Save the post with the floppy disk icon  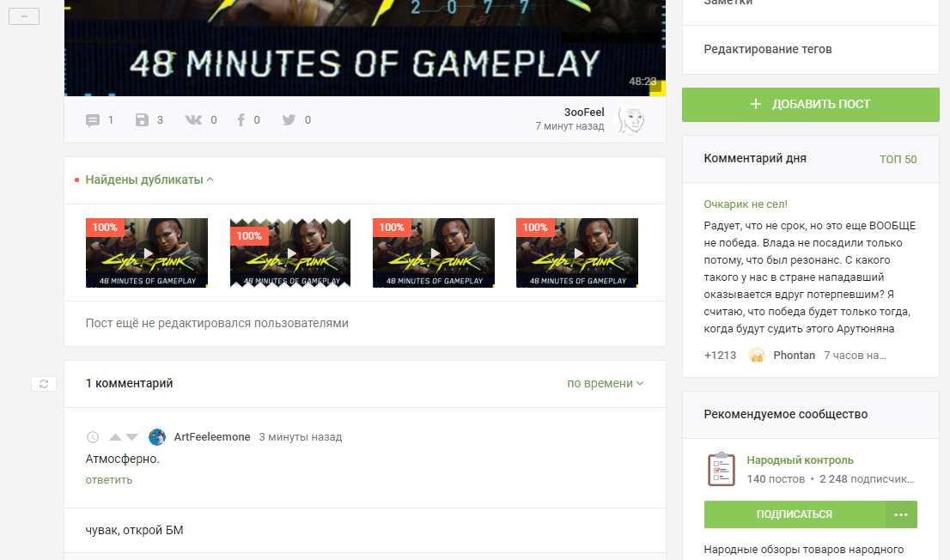143,120
